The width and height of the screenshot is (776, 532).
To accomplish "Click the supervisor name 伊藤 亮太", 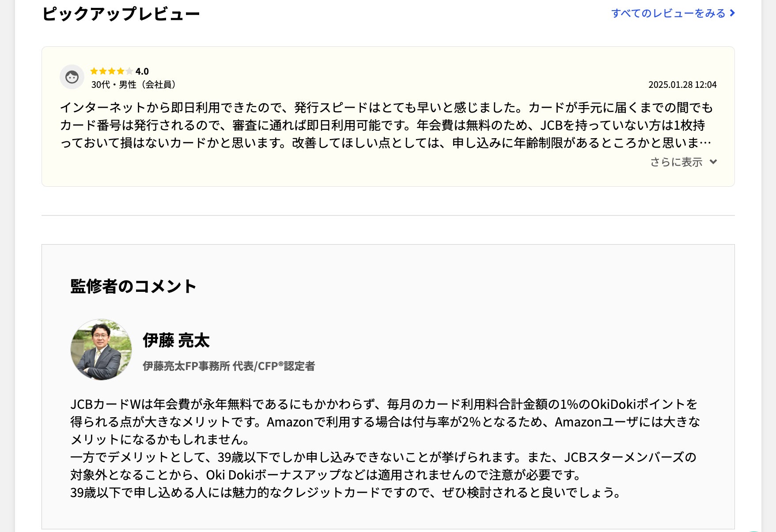I will pos(176,341).
